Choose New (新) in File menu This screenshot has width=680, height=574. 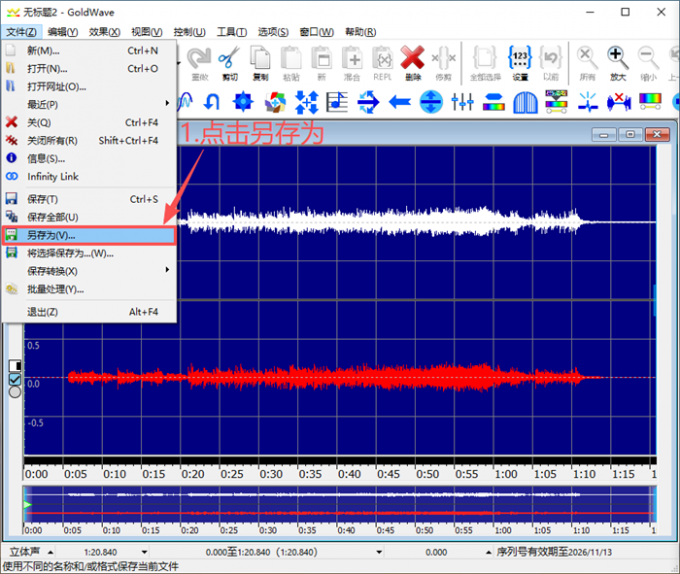(x=89, y=51)
